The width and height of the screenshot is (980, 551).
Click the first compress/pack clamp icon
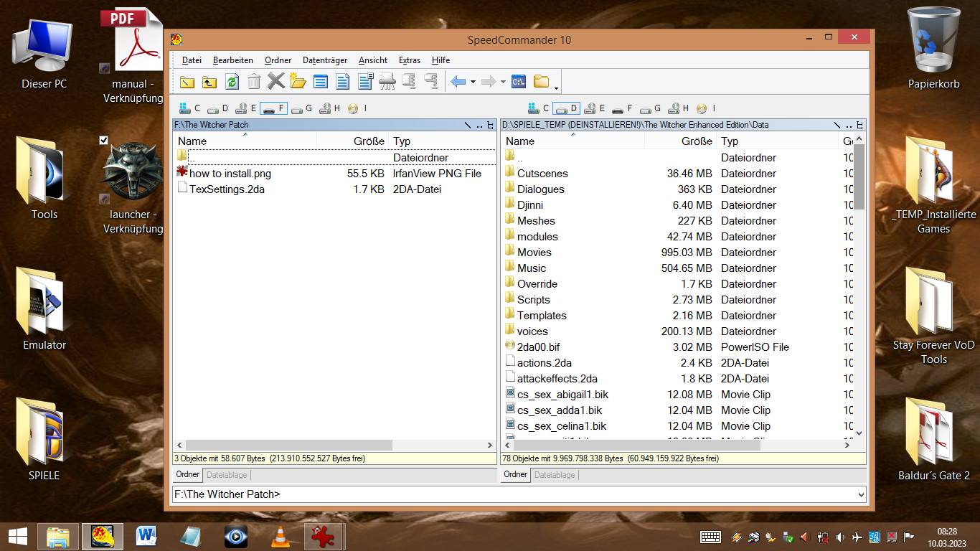click(410, 81)
